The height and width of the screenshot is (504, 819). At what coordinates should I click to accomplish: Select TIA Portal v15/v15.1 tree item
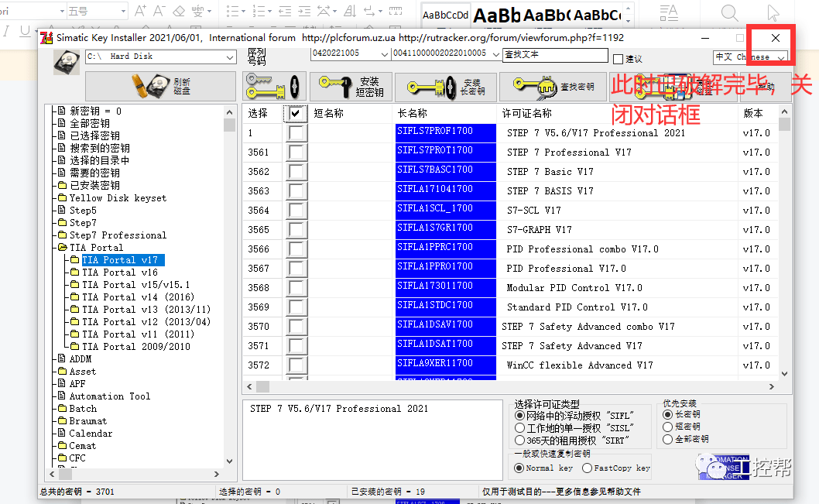pos(135,285)
